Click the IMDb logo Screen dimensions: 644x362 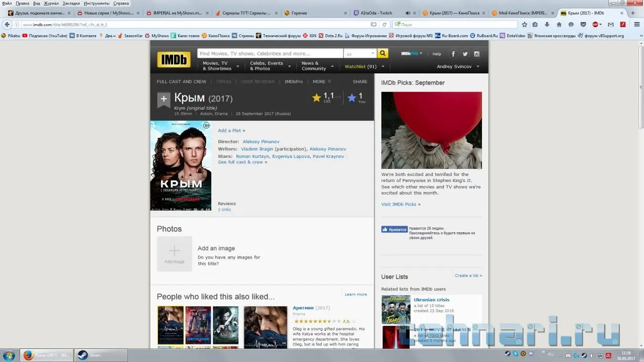[174, 59]
